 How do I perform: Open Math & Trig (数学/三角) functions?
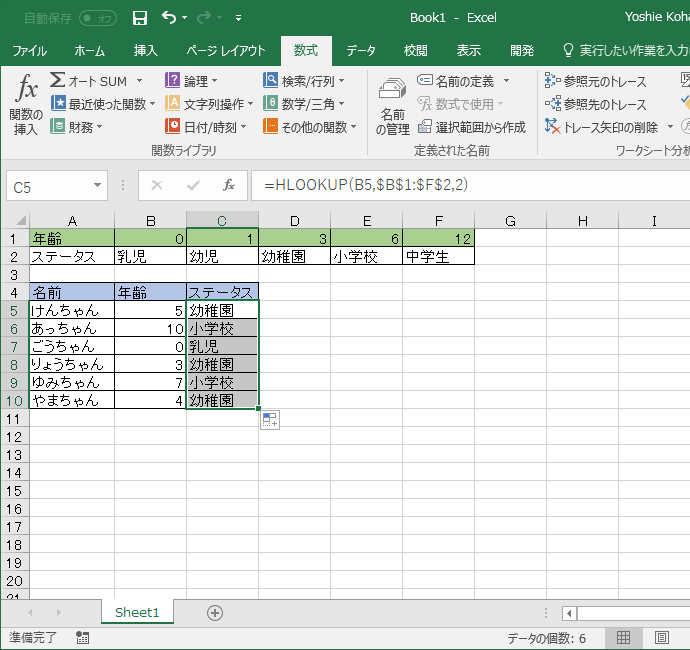(x=303, y=104)
